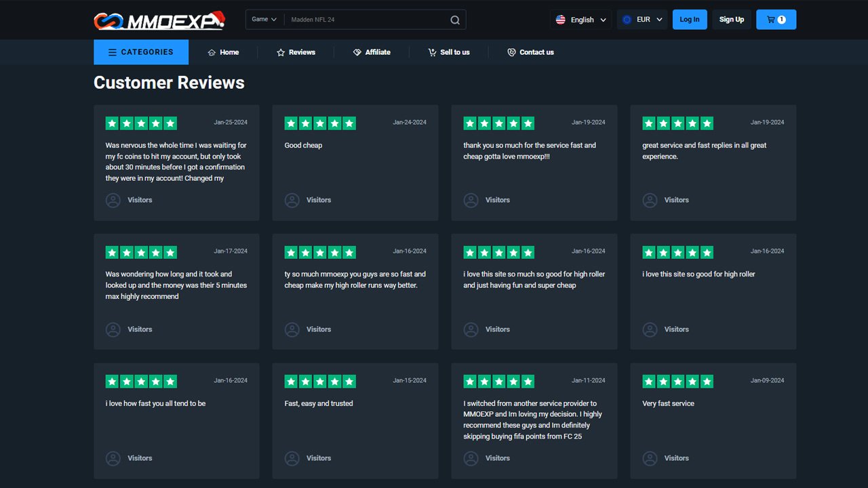
Task: Open the Categories menu
Action: pos(141,52)
